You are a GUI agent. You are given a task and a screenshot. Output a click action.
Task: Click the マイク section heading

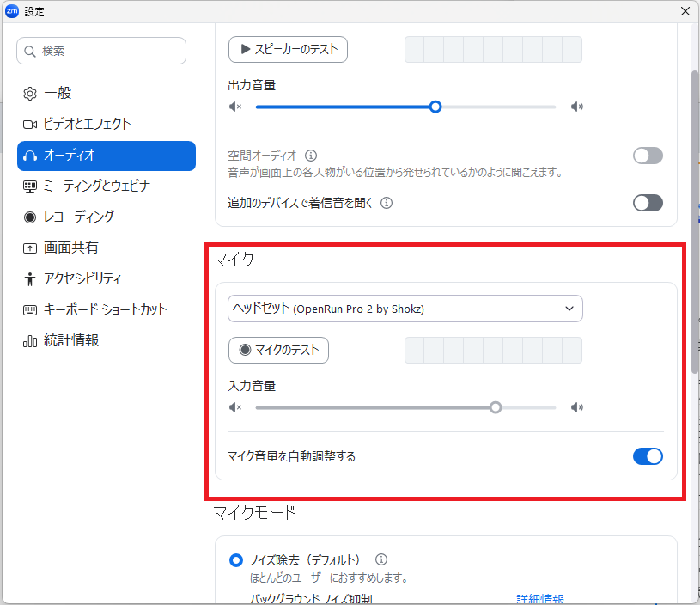234,260
